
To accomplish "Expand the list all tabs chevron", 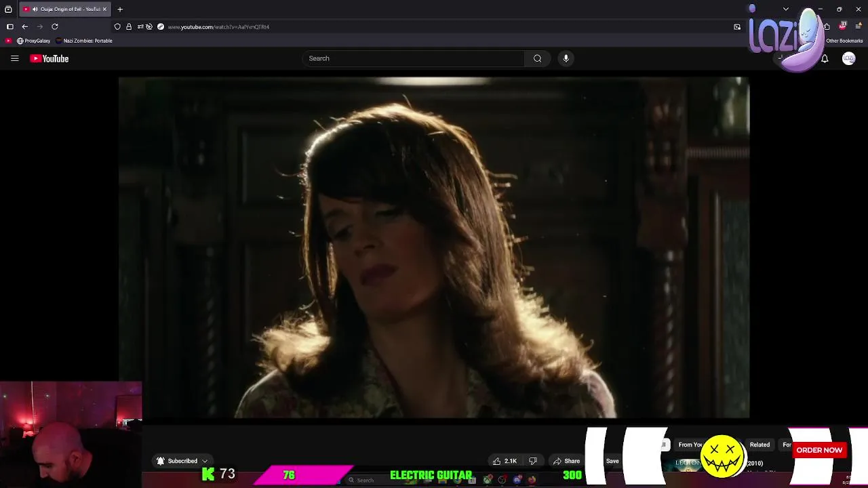I will (x=786, y=9).
